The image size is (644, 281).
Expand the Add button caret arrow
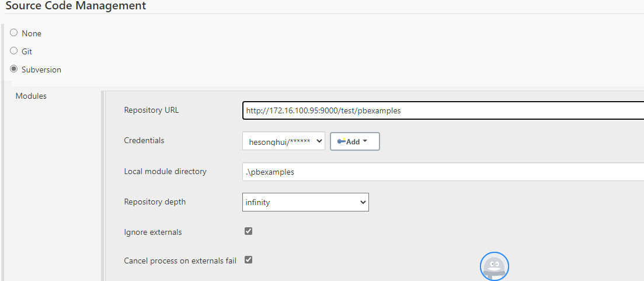[x=365, y=141]
